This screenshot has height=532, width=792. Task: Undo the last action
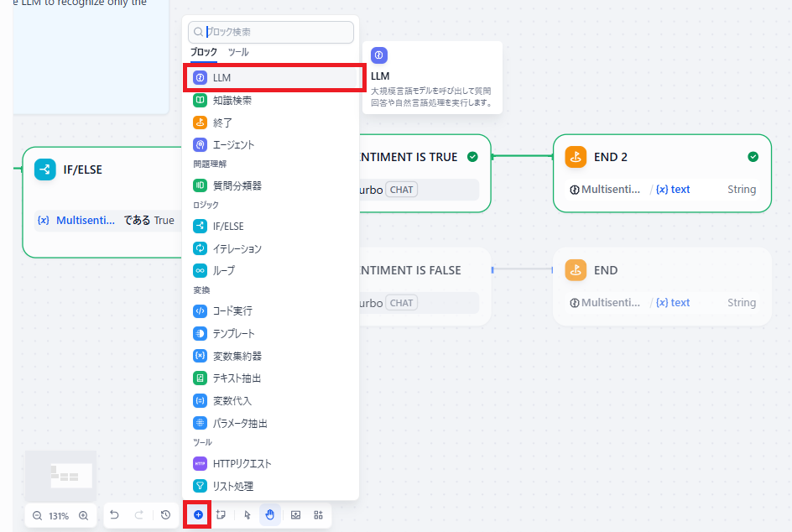[x=115, y=515]
